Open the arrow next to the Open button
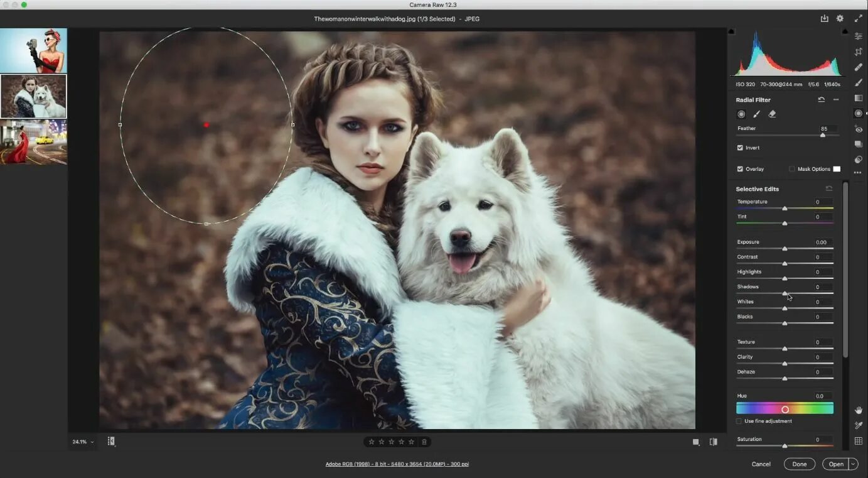868x478 pixels. [853, 464]
